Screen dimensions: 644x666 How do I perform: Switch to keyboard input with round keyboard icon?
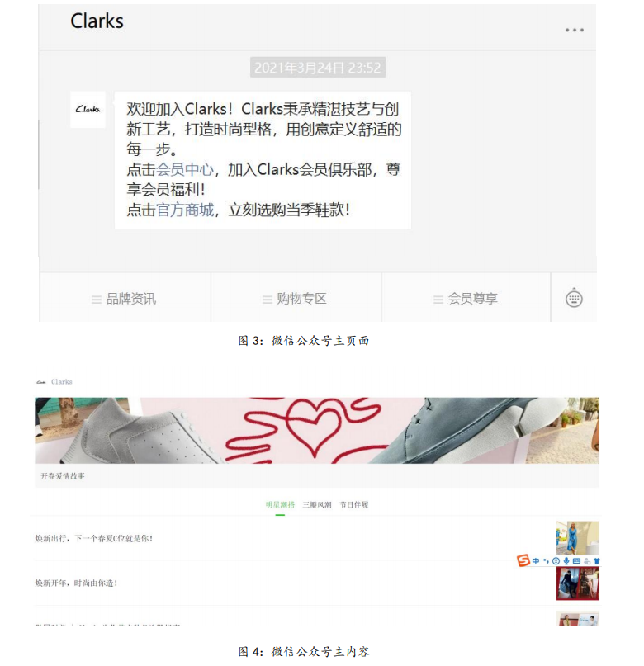[x=574, y=299]
